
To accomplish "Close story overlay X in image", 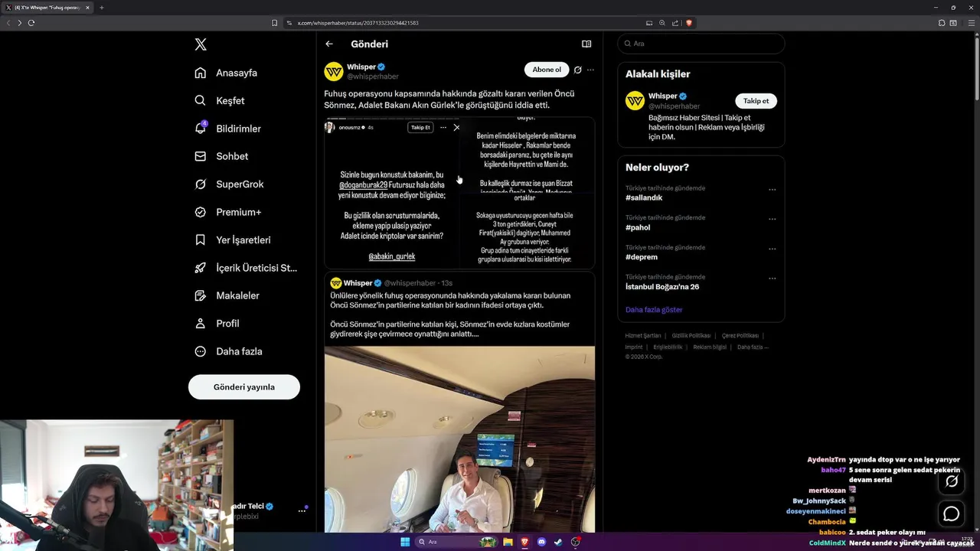I will pos(456,127).
